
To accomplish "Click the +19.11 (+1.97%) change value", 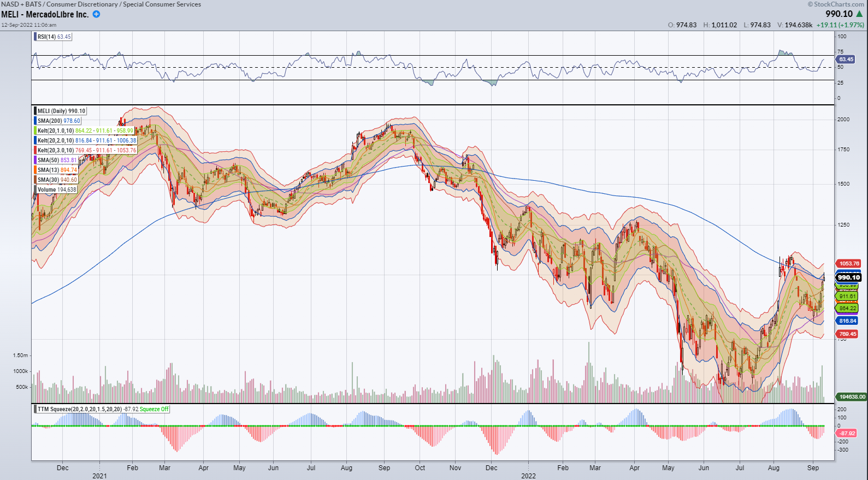I will [x=840, y=25].
